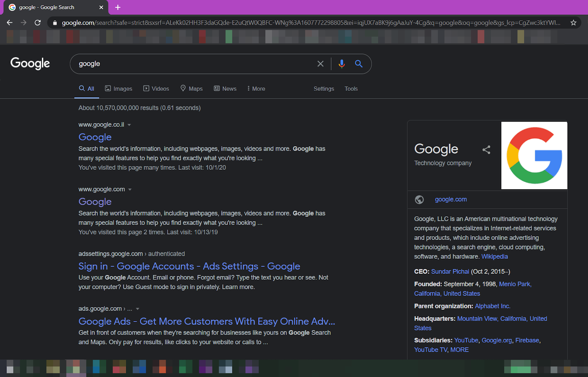Expand the More search options menu
Screen dimensions: 588x377
tap(256, 89)
